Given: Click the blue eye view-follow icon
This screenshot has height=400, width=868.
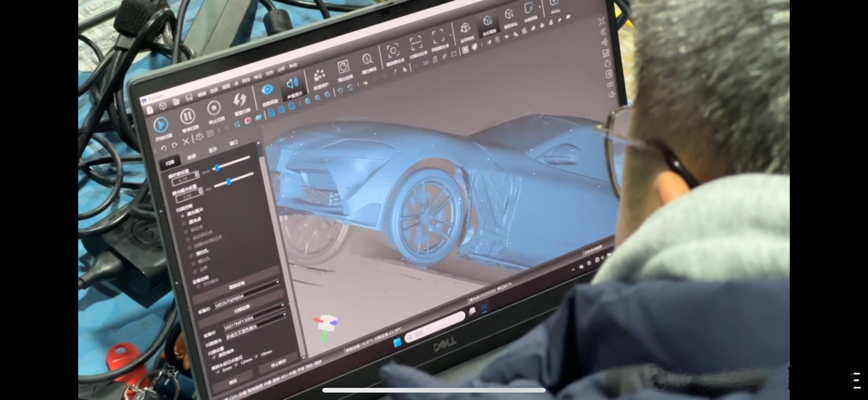Looking at the screenshot, I should click(268, 90).
